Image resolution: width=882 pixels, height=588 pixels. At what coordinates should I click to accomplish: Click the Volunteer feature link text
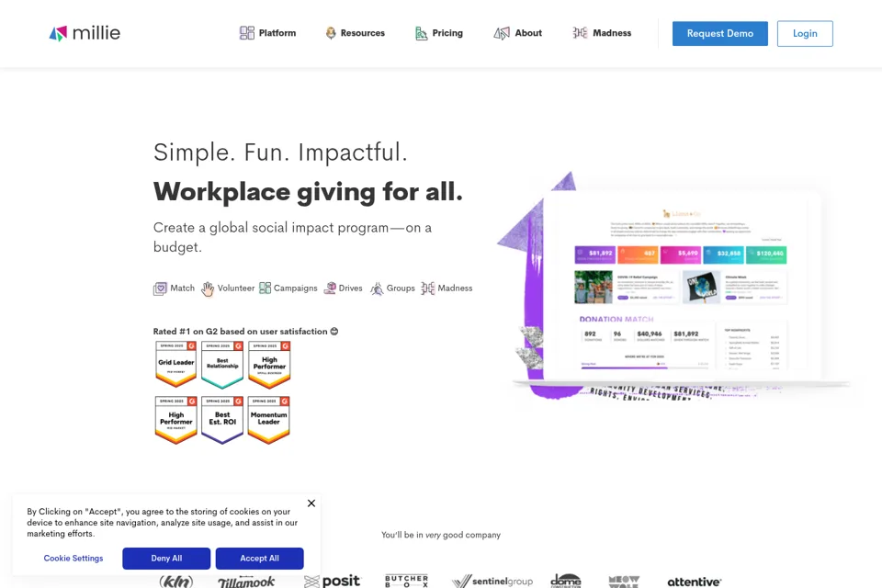click(x=236, y=288)
